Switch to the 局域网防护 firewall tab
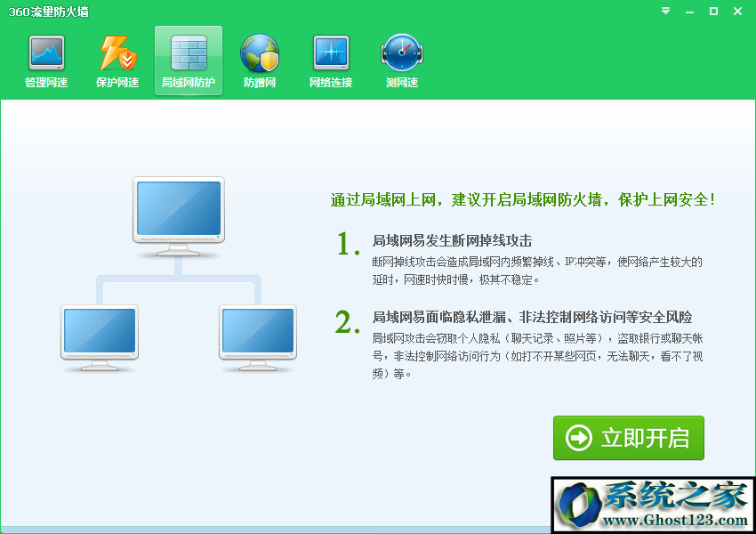756x534 pixels. click(189, 61)
